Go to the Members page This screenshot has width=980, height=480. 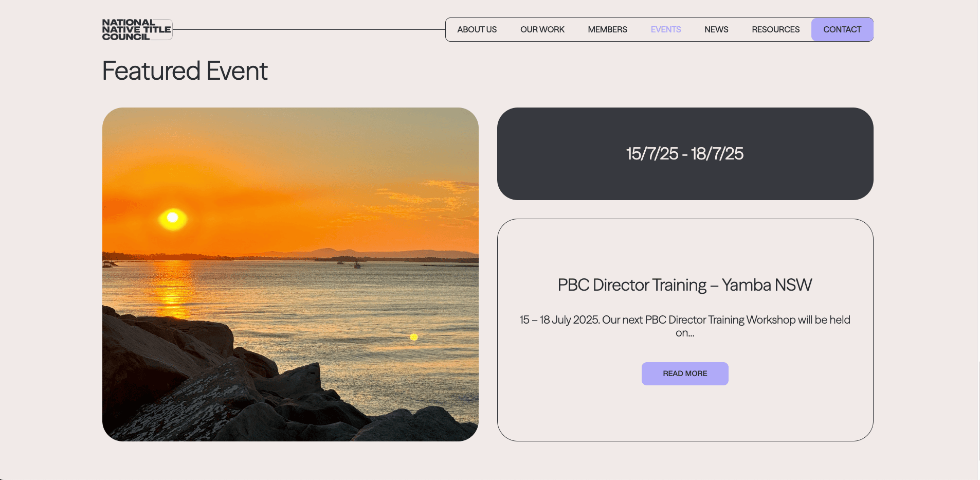pos(607,29)
